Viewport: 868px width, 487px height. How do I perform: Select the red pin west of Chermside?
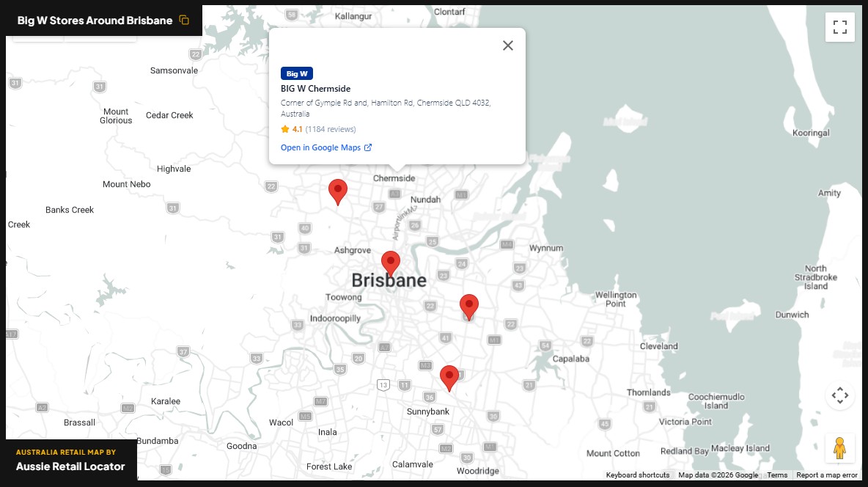338,192
